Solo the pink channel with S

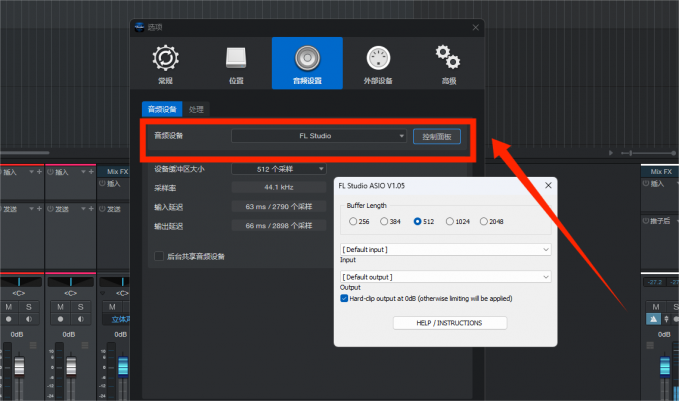81,307
